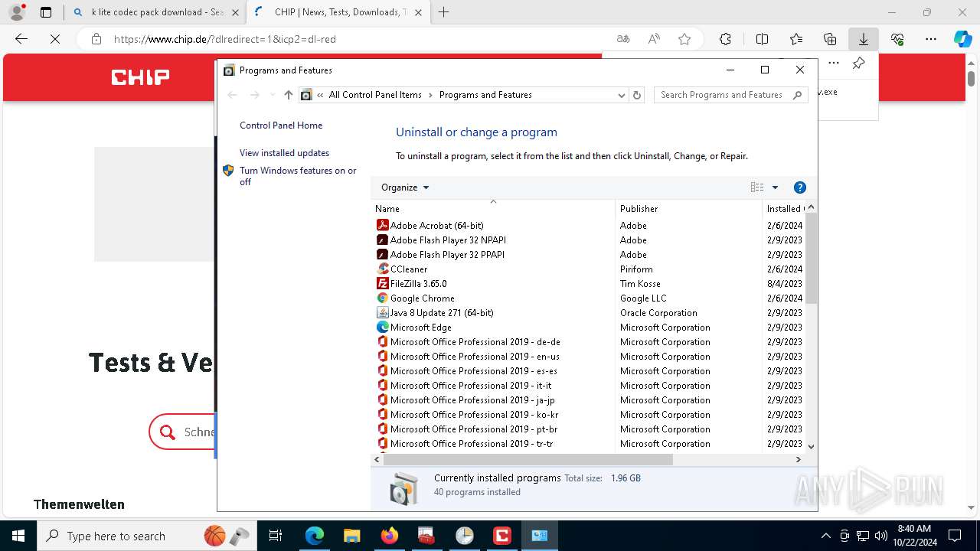Select Microsoft Office Professional 2019 - ja-jp
Image resolution: width=980 pixels, height=551 pixels.
(472, 400)
